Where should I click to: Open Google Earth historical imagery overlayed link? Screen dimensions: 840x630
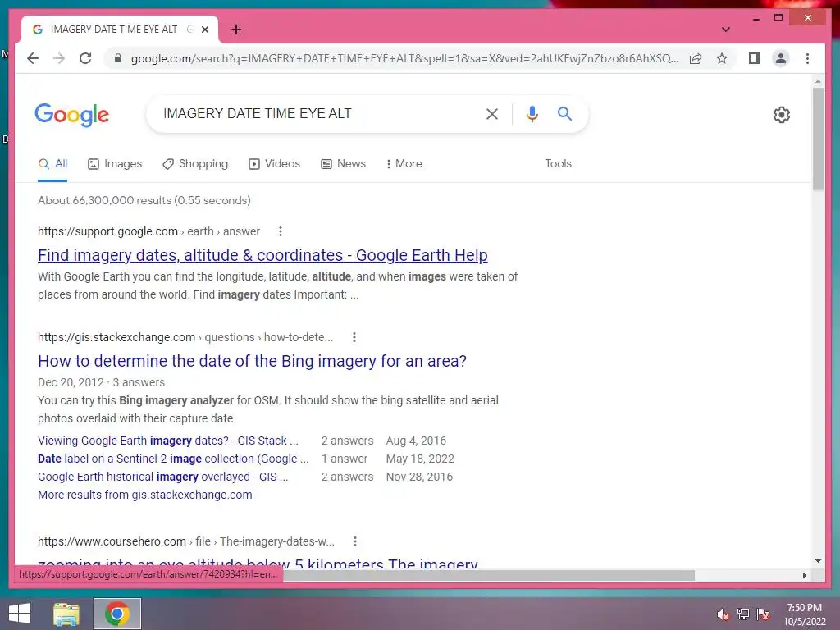click(163, 477)
